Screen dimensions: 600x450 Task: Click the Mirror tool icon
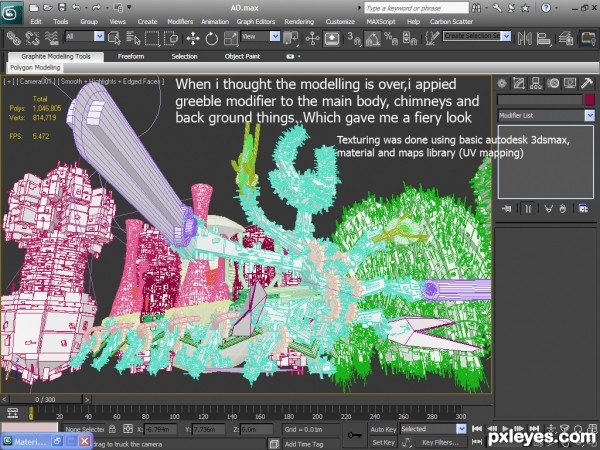525,38
